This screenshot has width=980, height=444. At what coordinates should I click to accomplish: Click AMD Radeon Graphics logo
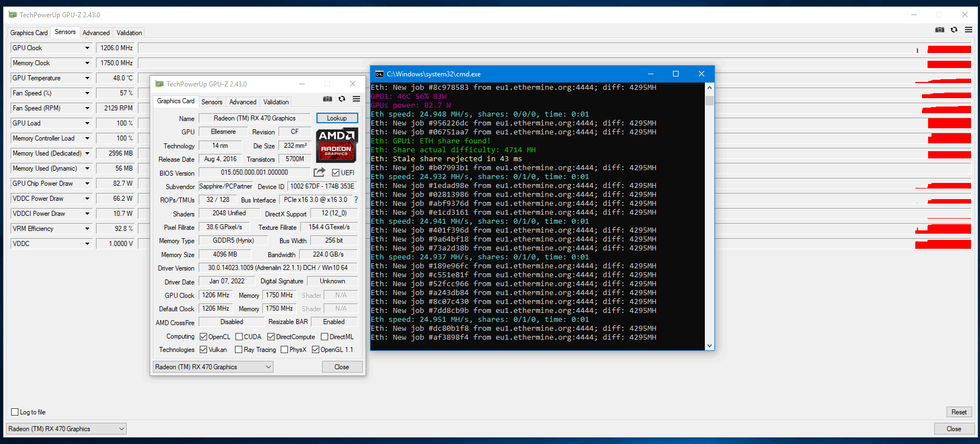337,145
